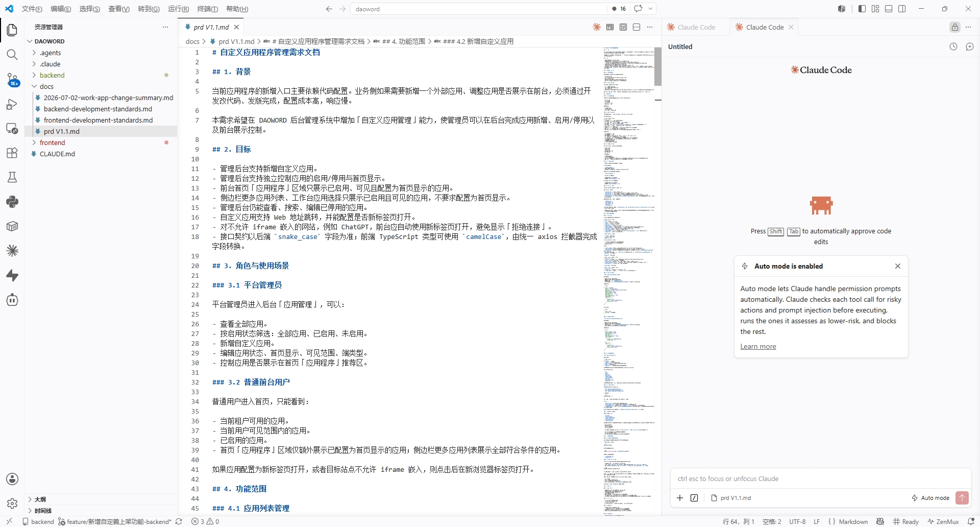980x527 pixels.
Task: Close the active Claude Code tab
Action: coord(791,27)
